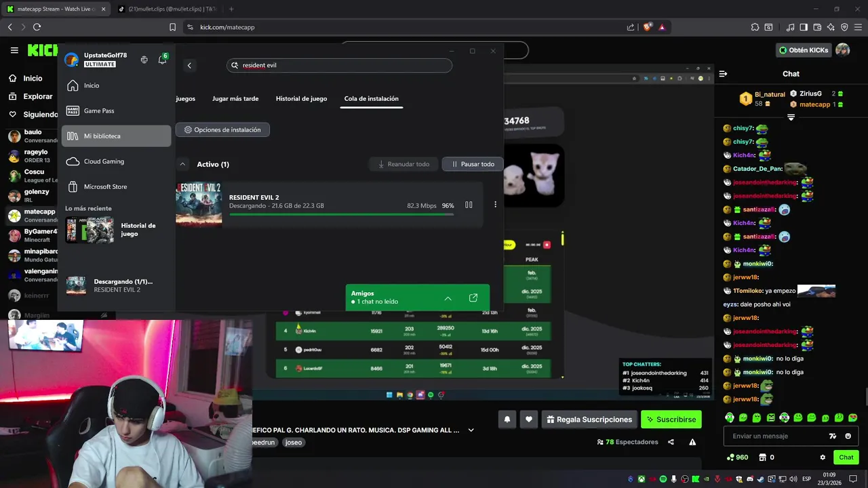Click Obtén KICKs button
868x488 pixels.
point(803,50)
